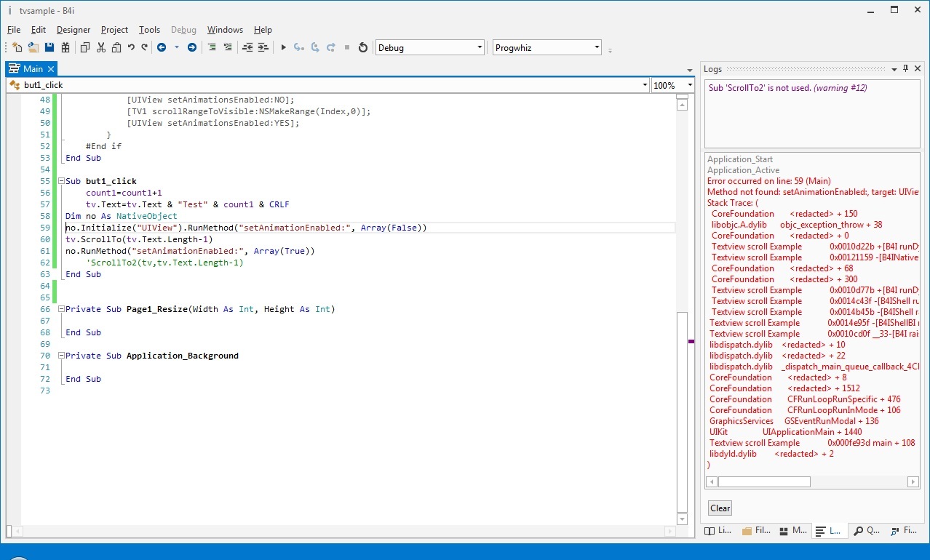Open the 100% zoom level dropdown
This screenshot has height=560, width=930.
[x=689, y=85]
